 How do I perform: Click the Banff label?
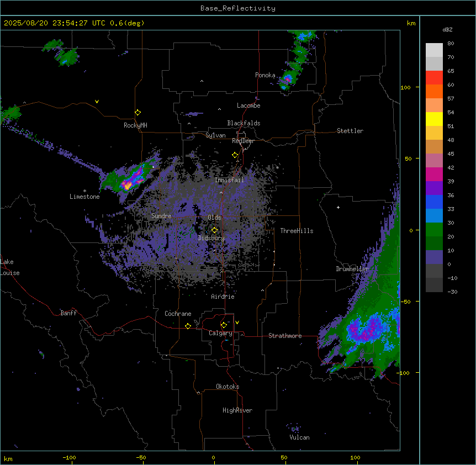[x=68, y=313]
